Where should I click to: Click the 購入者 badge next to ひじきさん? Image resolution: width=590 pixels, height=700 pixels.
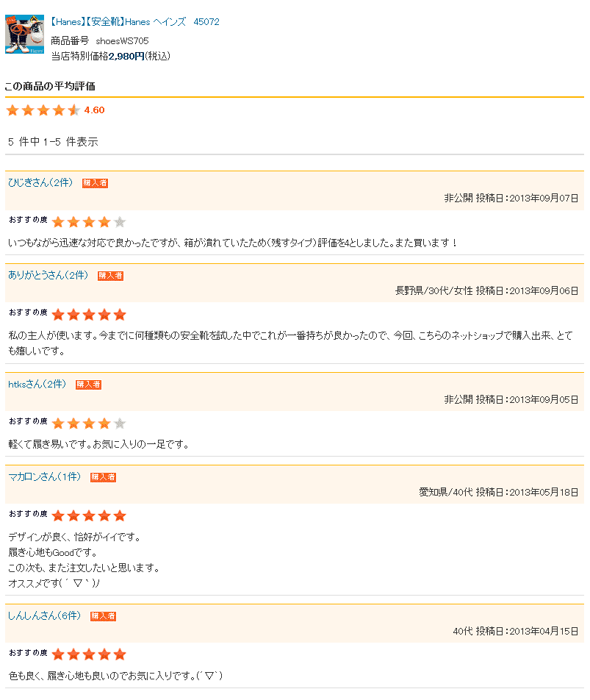click(x=95, y=183)
